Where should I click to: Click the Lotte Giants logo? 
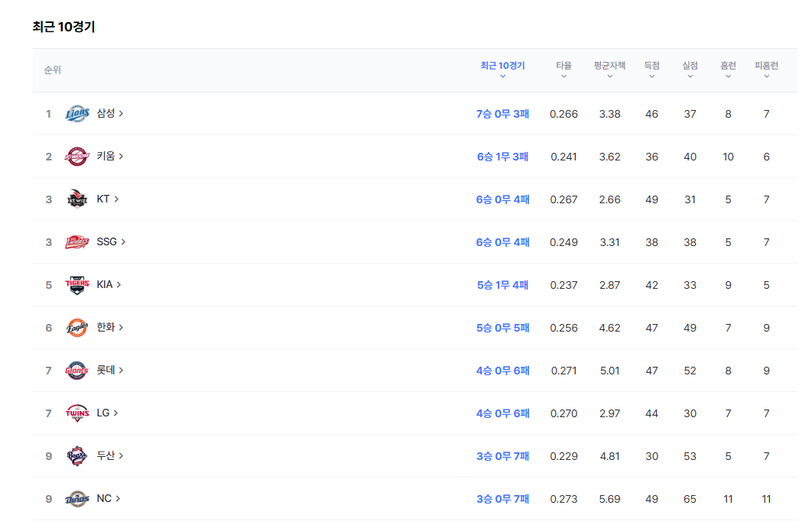pyautogui.click(x=76, y=370)
